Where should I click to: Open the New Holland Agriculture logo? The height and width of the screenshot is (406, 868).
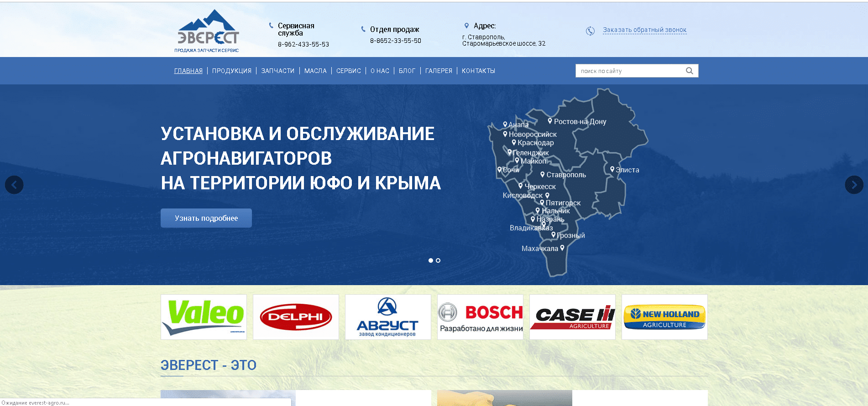point(664,317)
